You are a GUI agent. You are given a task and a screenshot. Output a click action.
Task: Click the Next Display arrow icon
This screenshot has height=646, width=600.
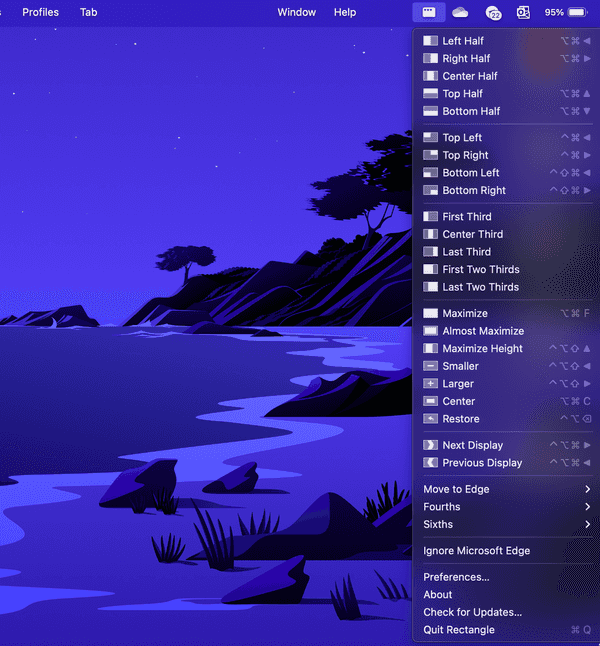[x=431, y=445]
